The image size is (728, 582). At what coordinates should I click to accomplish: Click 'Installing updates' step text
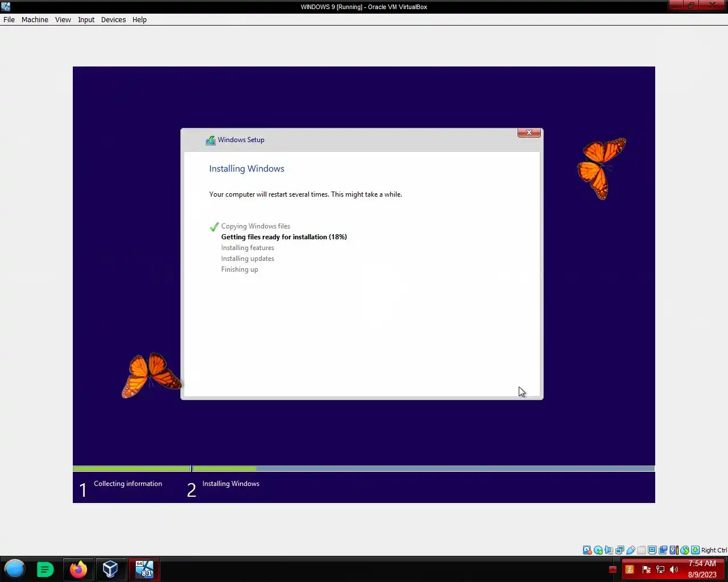(x=247, y=259)
